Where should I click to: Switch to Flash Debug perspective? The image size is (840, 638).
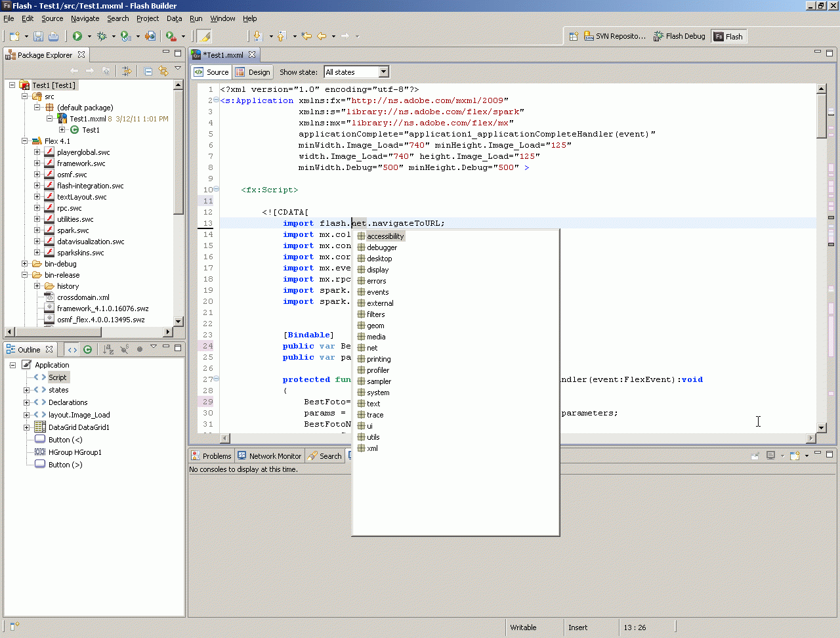(679, 36)
